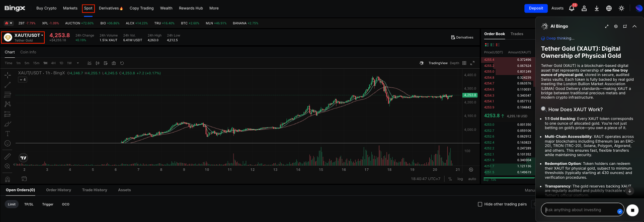Toggle auto scale on chart
The image size is (644, 222).
(x=472, y=179)
